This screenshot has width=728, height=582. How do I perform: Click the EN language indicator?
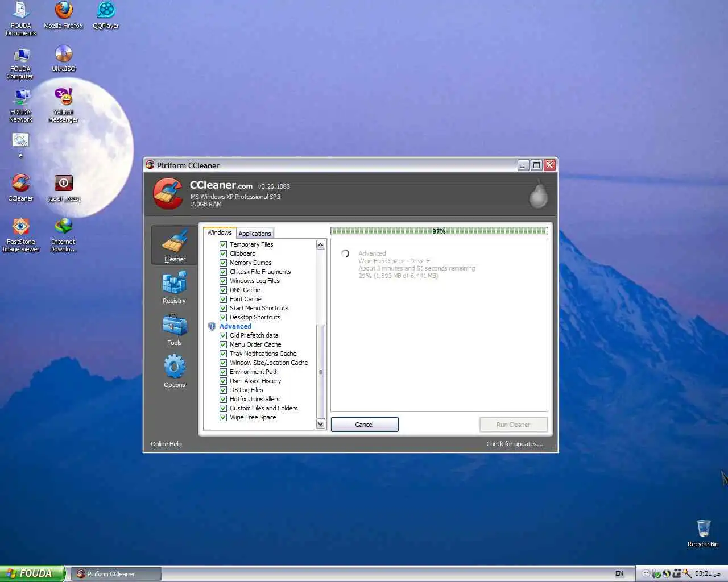coord(619,574)
